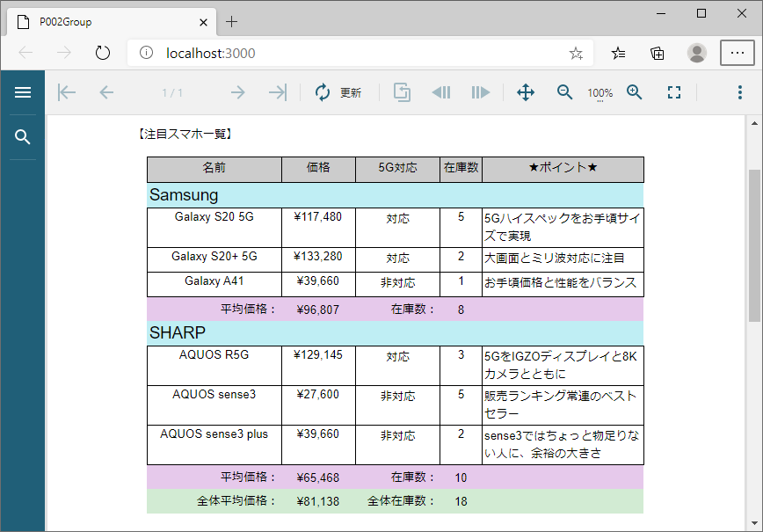Click the 価格 column header

[x=318, y=169]
